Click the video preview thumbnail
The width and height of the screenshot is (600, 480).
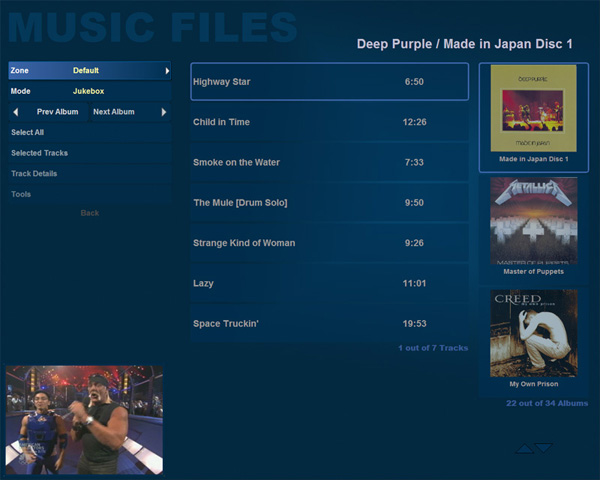(x=84, y=420)
